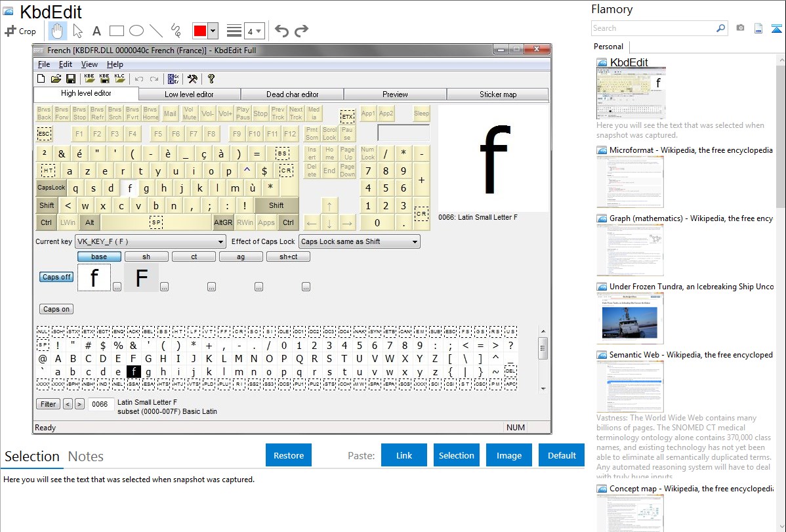
Task: Enable the sh modifier state
Action: click(x=146, y=256)
